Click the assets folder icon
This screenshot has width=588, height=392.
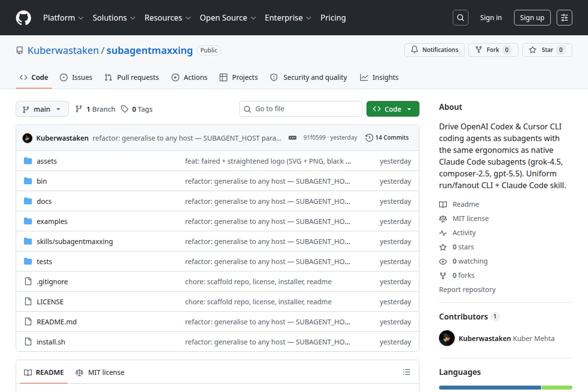point(28,161)
